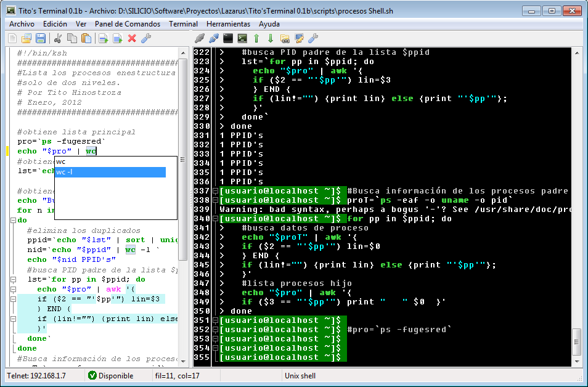
Task: Click the Disponible status indicator
Action: click(111, 375)
